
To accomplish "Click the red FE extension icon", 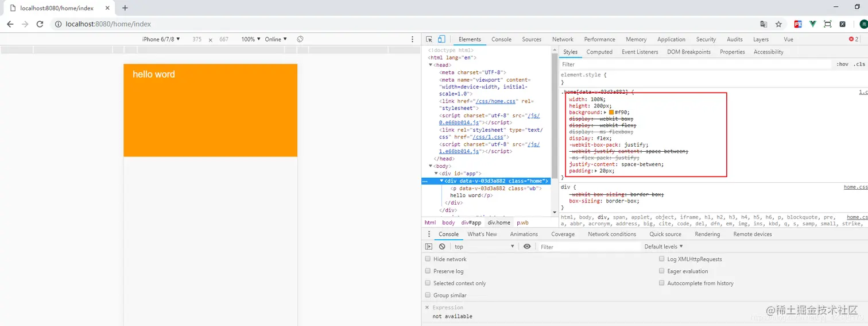I will click(x=798, y=24).
